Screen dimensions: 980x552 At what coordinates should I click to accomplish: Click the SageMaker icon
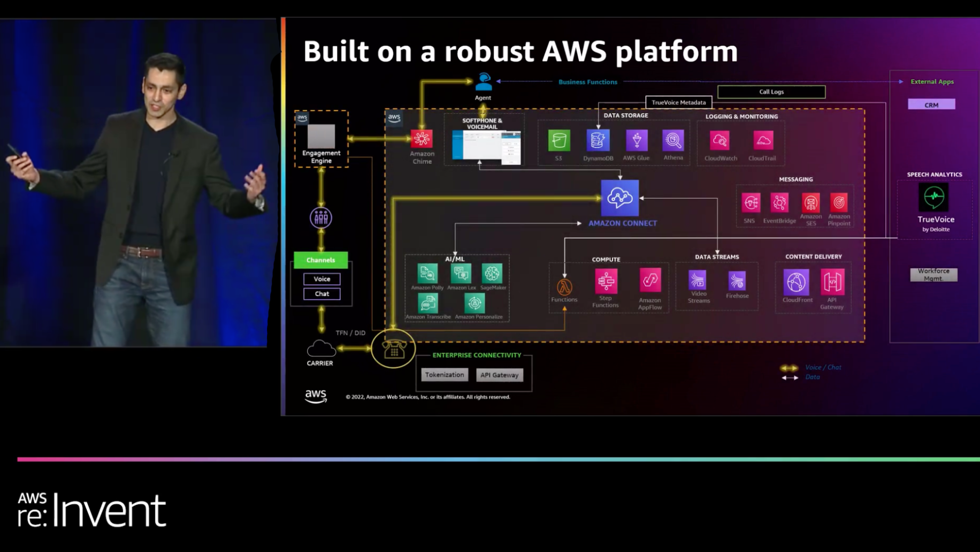pos(492,274)
